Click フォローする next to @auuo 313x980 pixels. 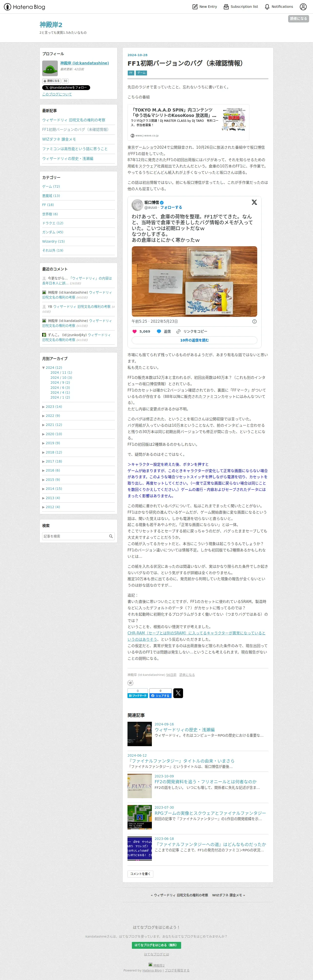(171, 208)
